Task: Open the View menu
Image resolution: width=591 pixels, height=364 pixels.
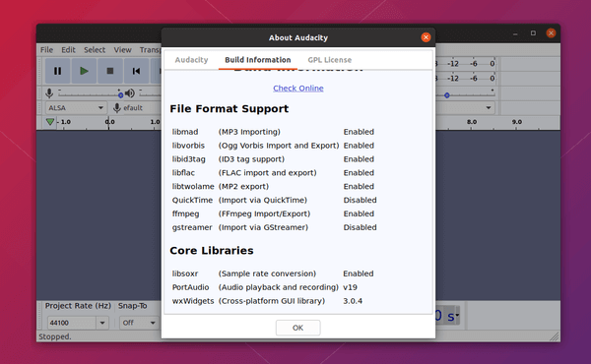Action: click(122, 50)
